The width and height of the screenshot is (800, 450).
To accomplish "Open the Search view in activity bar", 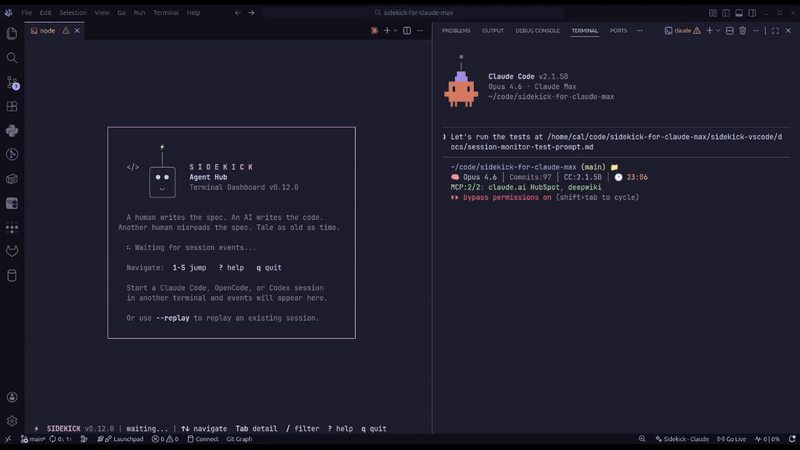I will coord(12,58).
